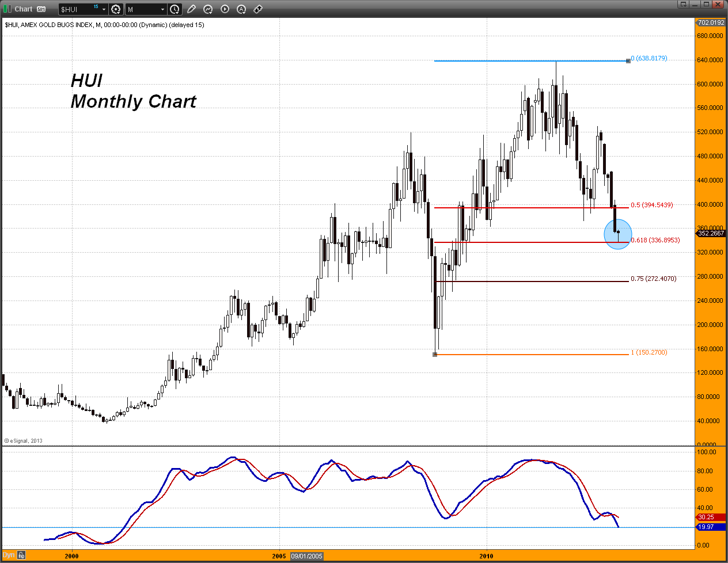Viewport: 728px width, 563px height.
Task: Click the eSignal, 2013 copyright label
Action: [24, 441]
